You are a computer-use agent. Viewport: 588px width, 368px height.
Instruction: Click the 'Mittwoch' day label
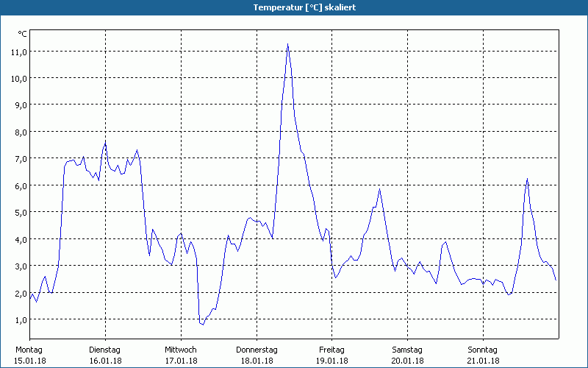[x=180, y=350]
